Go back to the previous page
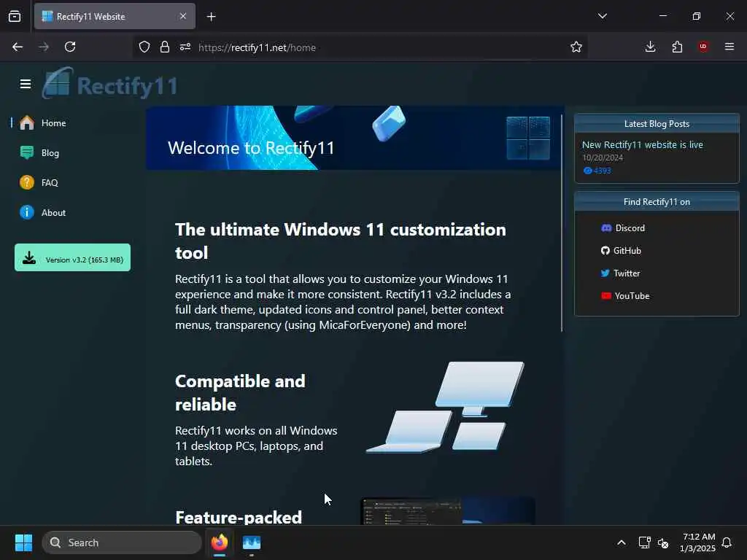 point(18,47)
